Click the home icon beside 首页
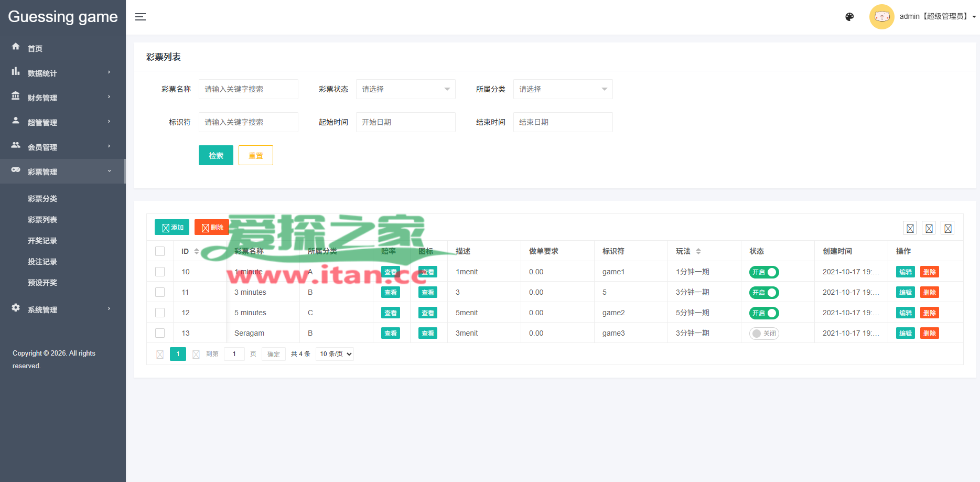The image size is (980, 482). 16,47
